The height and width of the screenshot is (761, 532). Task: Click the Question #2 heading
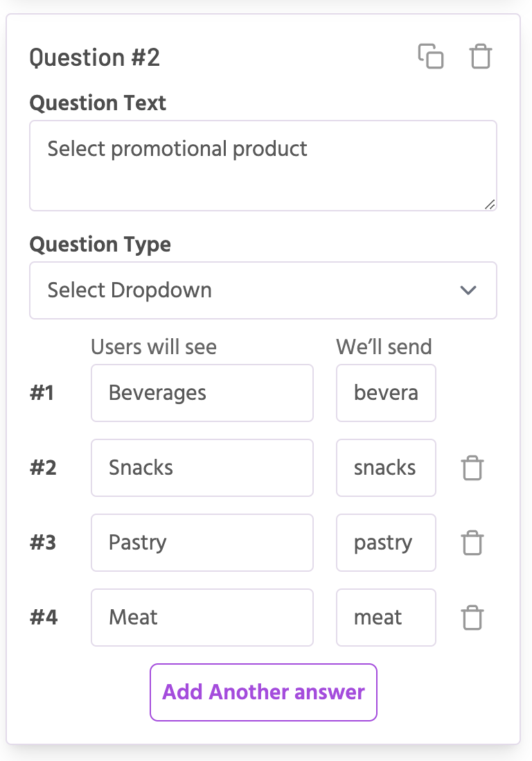(x=95, y=58)
